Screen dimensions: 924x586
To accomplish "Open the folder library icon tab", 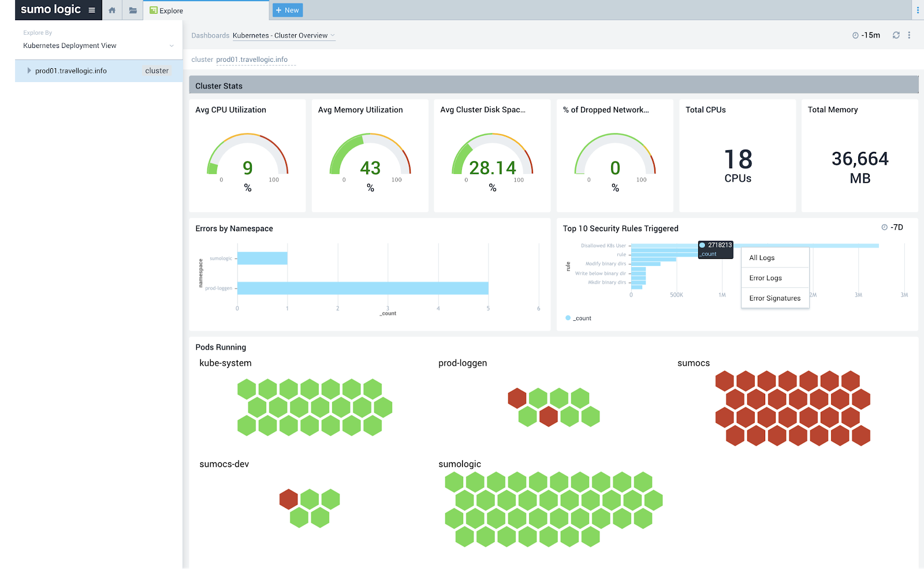I will point(133,10).
